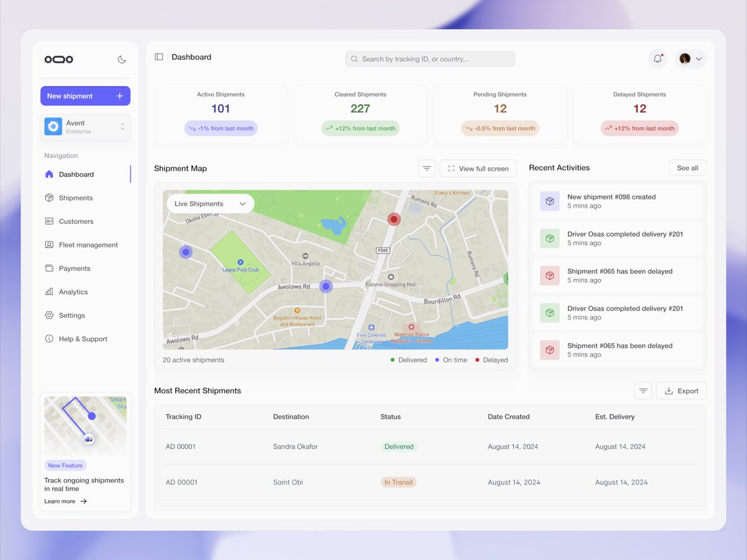This screenshot has height=560, width=747.
Task: Open Customers in the navigation
Action: (85, 222)
